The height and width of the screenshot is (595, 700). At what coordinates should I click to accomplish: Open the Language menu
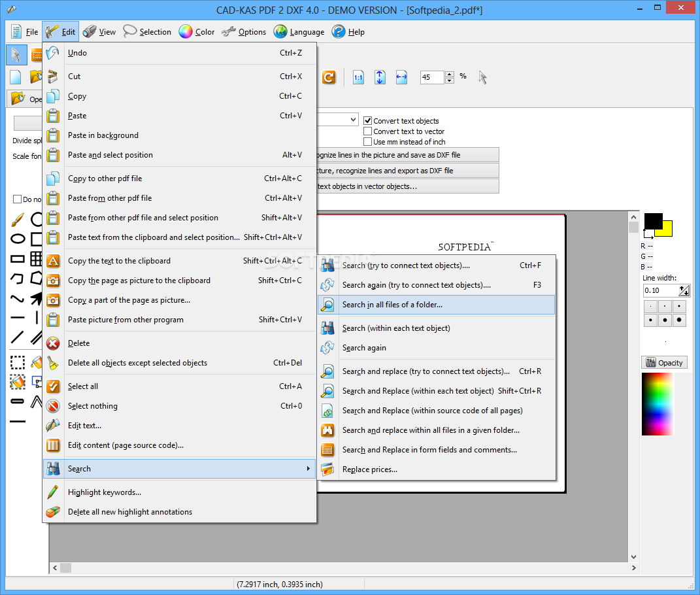click(x=299, y=32)
